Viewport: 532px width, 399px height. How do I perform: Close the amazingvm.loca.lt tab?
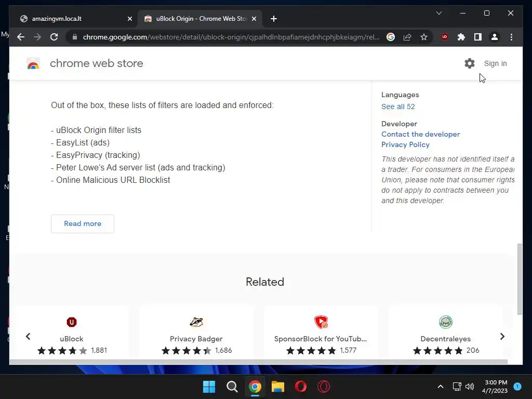(x=129, y=19)
